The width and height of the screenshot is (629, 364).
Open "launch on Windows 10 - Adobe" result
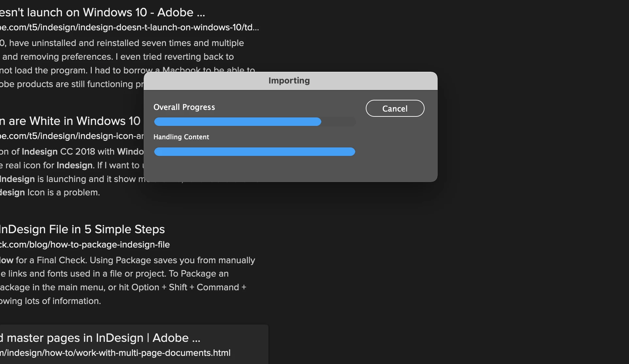coord(103,12)
